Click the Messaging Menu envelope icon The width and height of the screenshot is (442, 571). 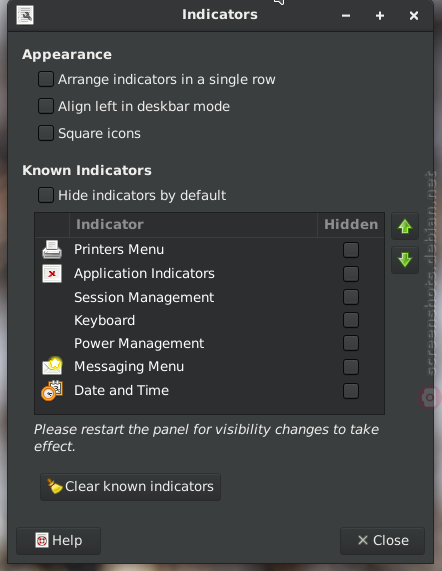[52, 366]
